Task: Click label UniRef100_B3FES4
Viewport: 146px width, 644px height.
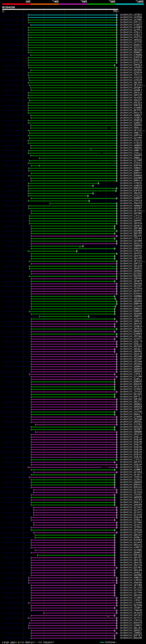Action: [131, 58]
